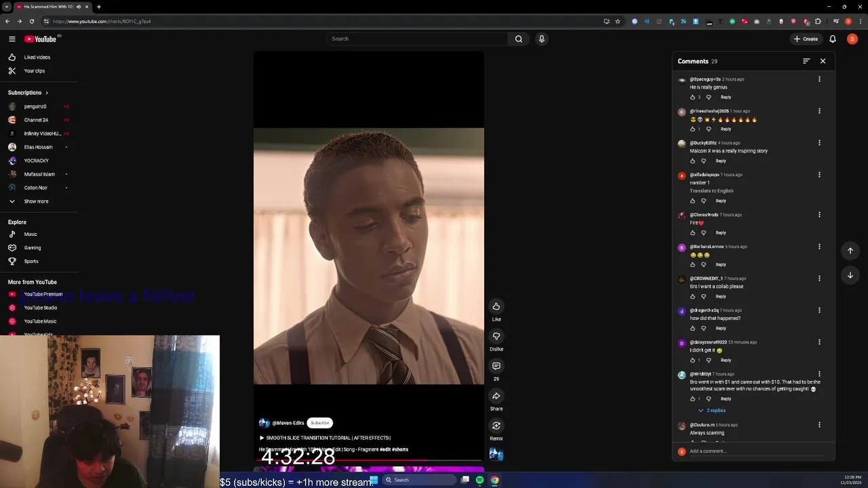Open Spotify from the taskbar
This screenshot has width=868, height=488.
tap(479, 480)
